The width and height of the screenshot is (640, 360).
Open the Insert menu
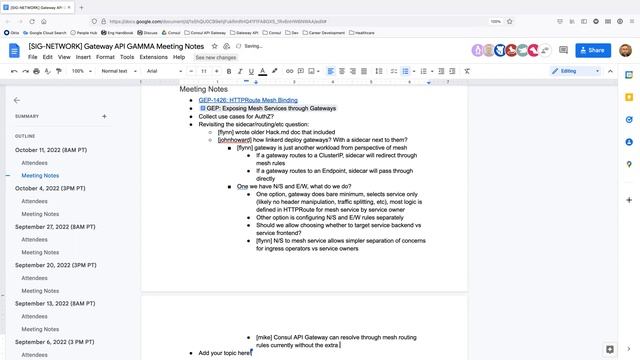[83, 57]
